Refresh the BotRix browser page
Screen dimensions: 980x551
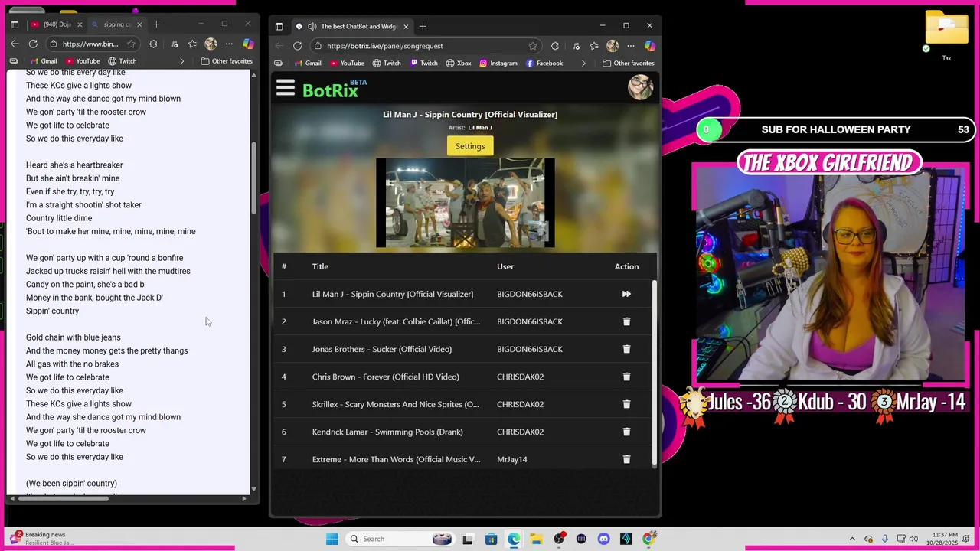297,46
